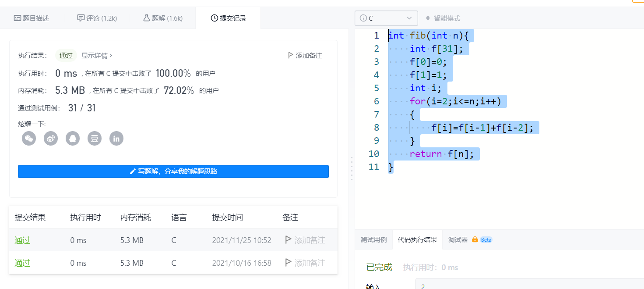
Task: Select 代码执行结果 tab
Action: click(x=417, y=240)
